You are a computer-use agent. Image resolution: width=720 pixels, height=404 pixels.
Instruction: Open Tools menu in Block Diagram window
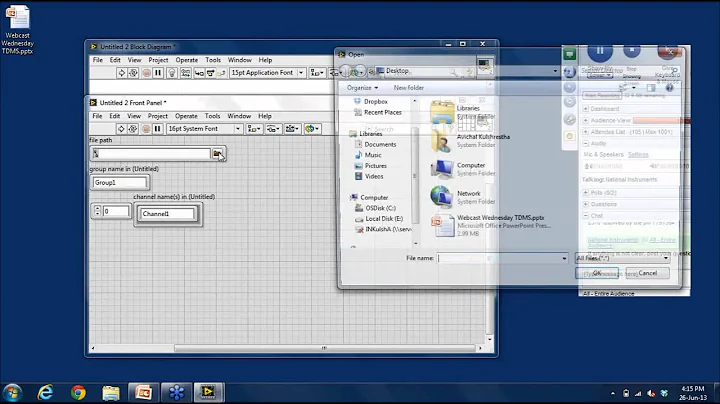(x=213, y=60)
